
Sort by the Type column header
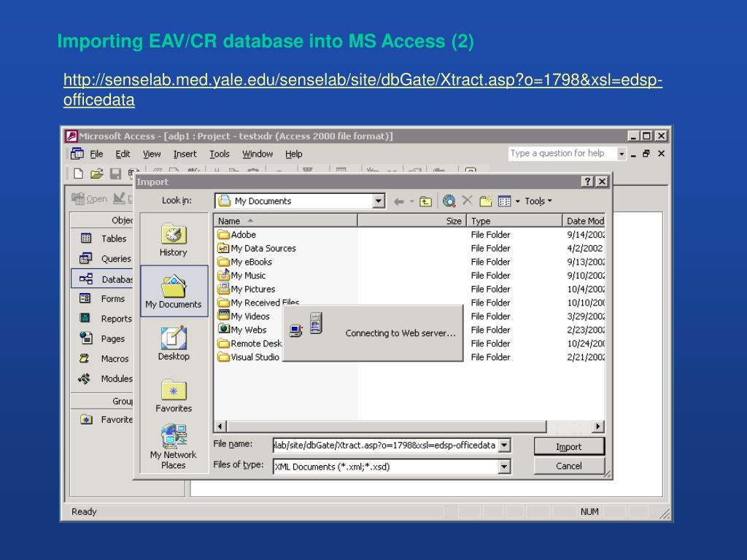[x=514, y=221]
